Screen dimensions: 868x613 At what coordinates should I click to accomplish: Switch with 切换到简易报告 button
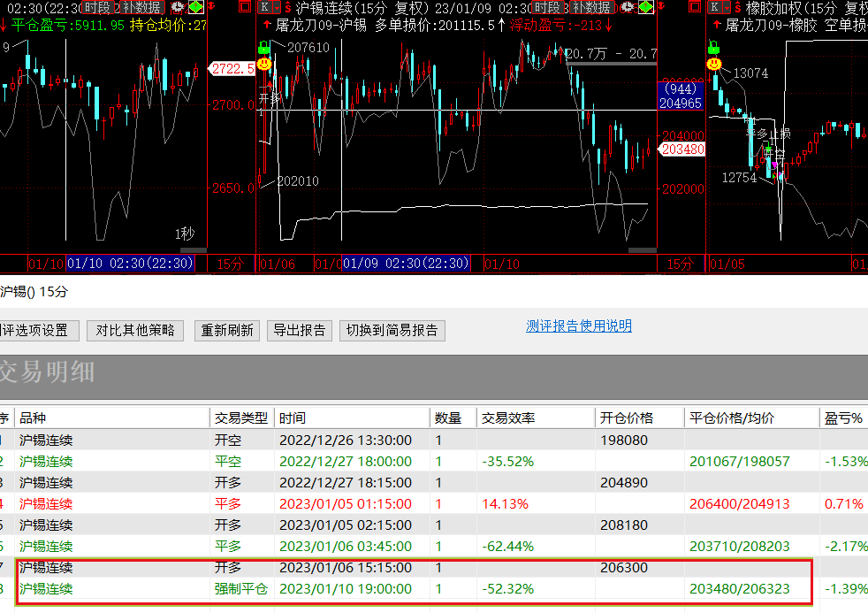click(392, 331)
